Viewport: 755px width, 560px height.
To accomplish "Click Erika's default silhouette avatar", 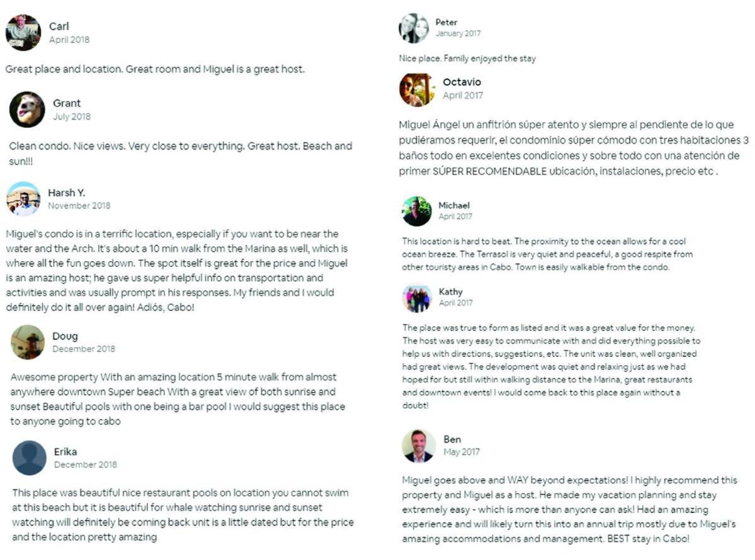I will 30,458.
